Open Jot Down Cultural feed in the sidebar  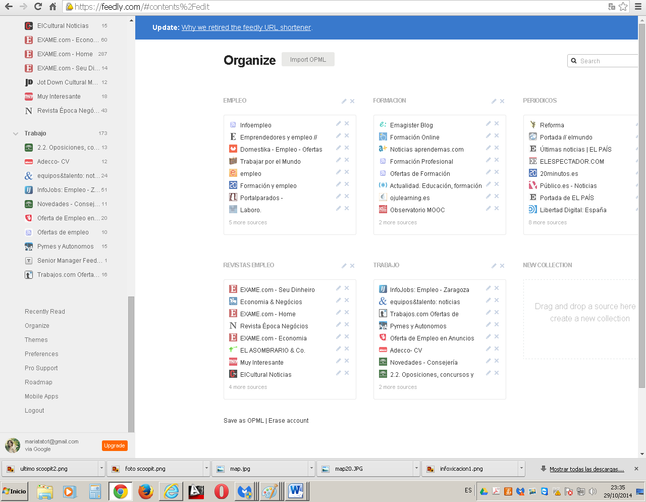coord(67,82)
